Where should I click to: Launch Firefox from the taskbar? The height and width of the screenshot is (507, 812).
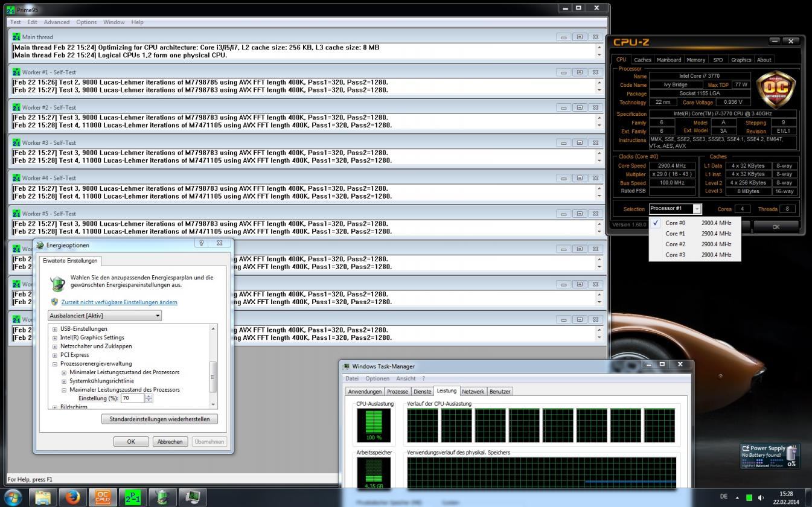coord(73,497)
